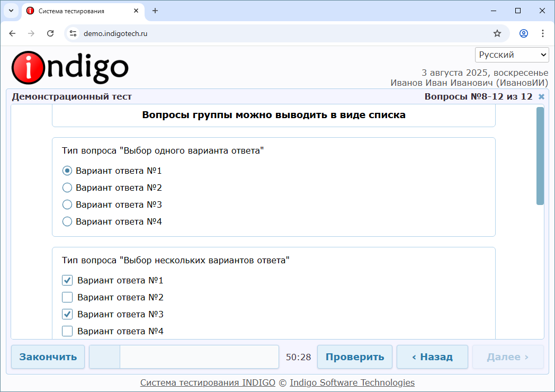Click question title Выбор нескольких вариантов ответа
The image size is (555, 392).
pyautogui.click(x=176, y=261)
